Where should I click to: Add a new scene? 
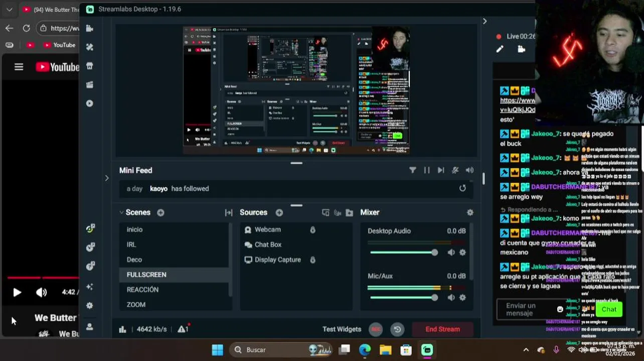pyautogui.click(x=160, y=213)
